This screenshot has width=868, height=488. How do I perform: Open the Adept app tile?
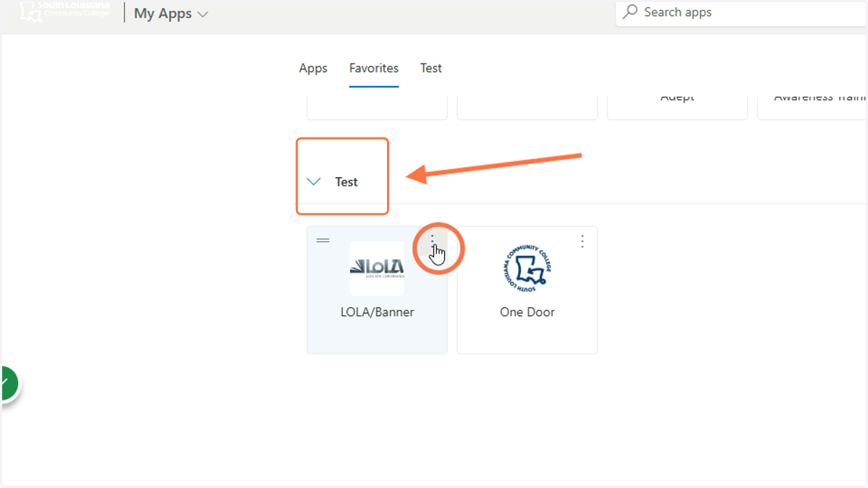click(677, 107)
